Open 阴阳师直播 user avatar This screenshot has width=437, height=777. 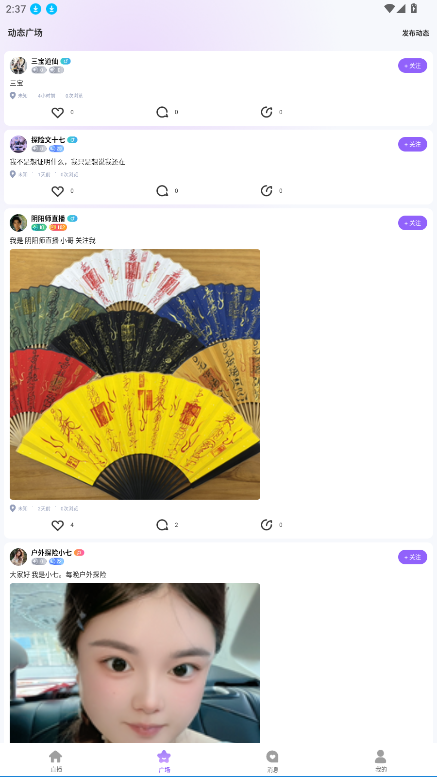[x=18, y=223]
